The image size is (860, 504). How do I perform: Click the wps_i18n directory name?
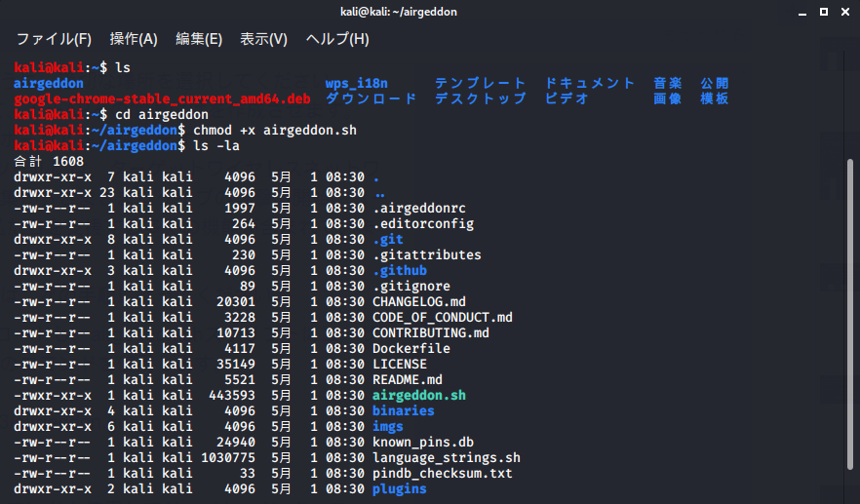pyautogui.click(x=356, y=84)
